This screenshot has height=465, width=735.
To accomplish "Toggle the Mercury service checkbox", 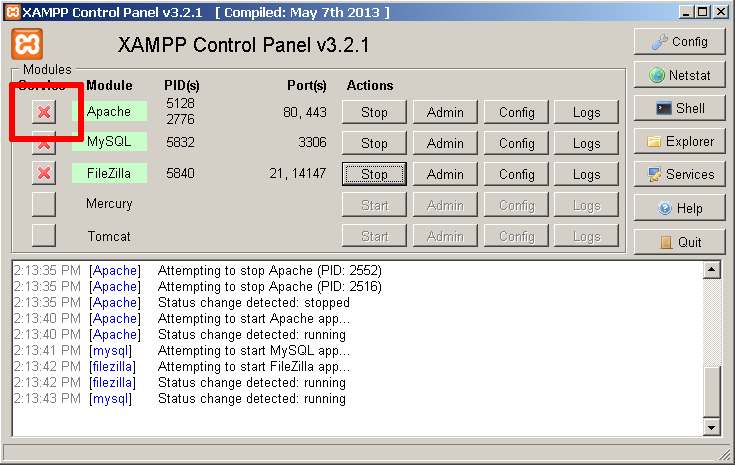I will (x=44, y=205).
